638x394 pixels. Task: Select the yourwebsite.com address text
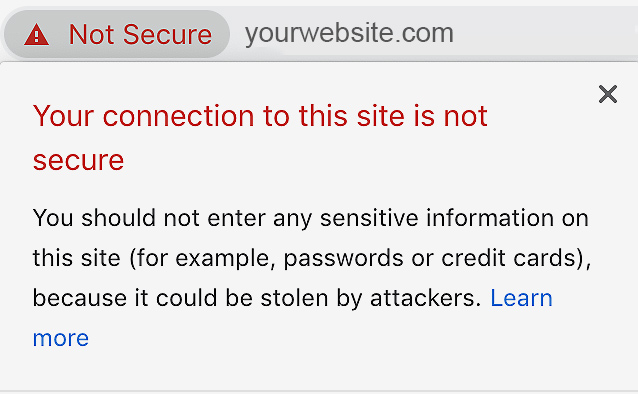point(349,33)
